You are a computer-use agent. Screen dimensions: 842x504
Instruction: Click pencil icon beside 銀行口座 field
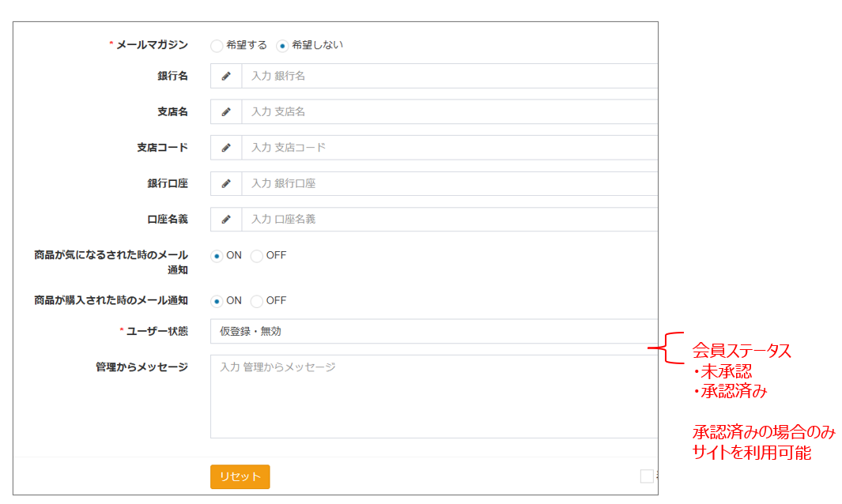point(226,183)
